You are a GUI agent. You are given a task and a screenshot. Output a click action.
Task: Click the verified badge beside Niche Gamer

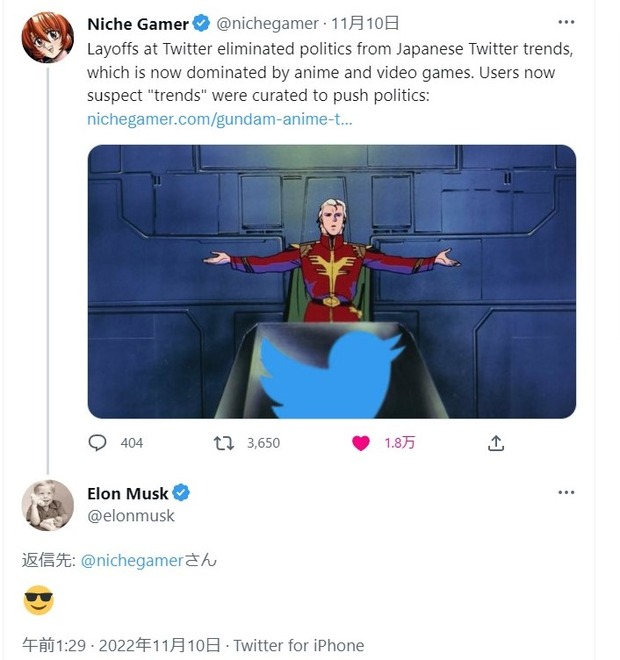pyautogui.click(x=202, y=23)
